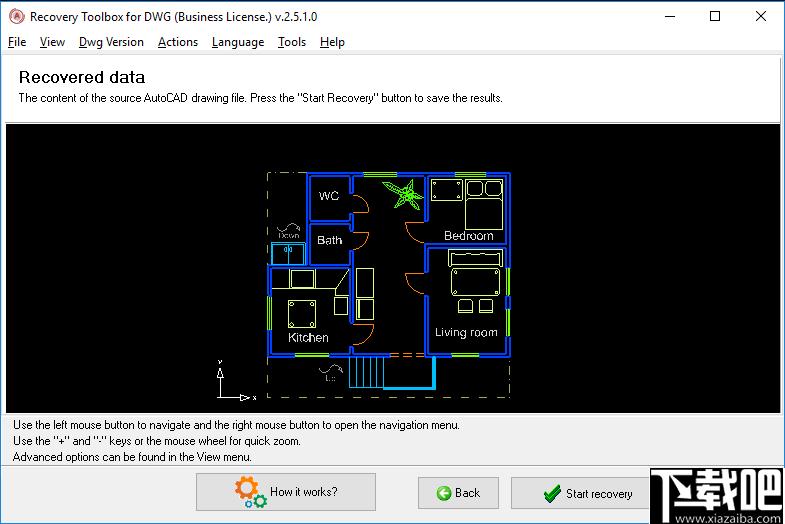Click the WC label in the drawing
Viewport: 785px width, 524px height.
pyautogui.click(x=329, y=196)
